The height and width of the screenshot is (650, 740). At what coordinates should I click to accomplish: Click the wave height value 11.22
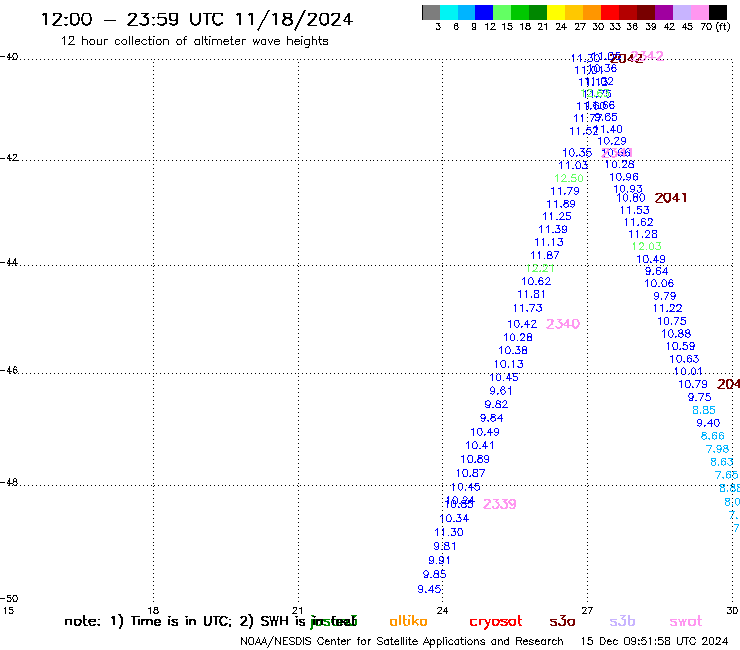pos(667,308)
